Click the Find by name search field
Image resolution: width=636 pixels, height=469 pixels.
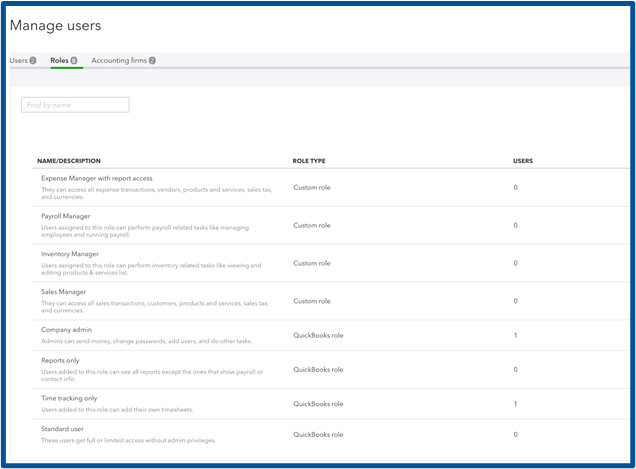pos(75,104)
